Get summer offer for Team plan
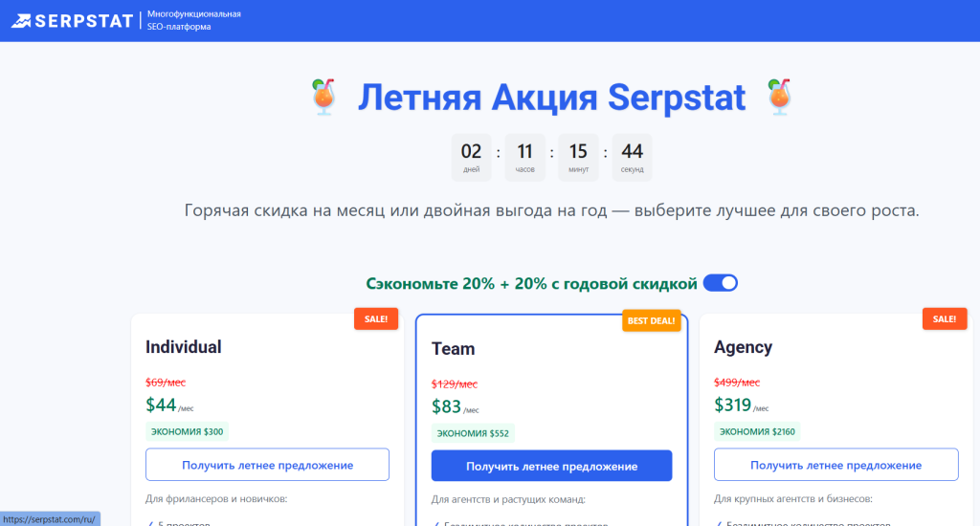Viewport: 980px width, 526px height. click(551, 466)
